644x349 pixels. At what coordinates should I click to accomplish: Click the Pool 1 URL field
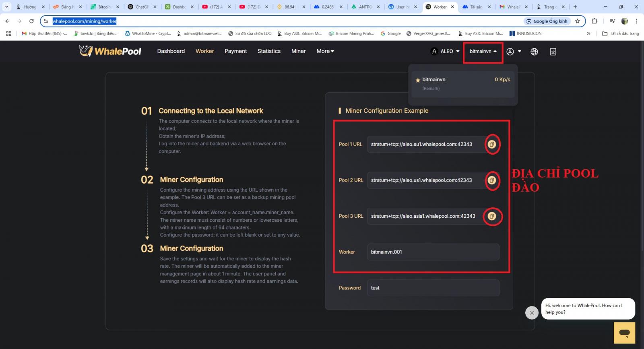(x=433, y=144)
